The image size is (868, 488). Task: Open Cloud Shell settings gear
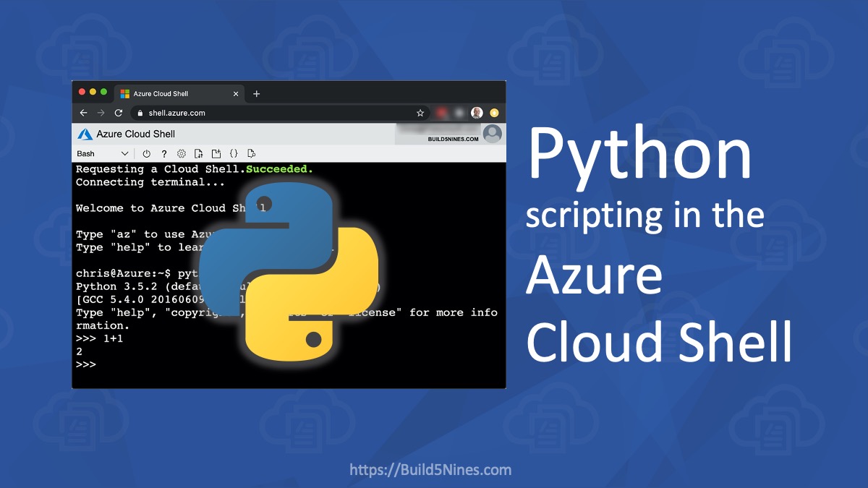pyautogui.click(x=182, y=153)
